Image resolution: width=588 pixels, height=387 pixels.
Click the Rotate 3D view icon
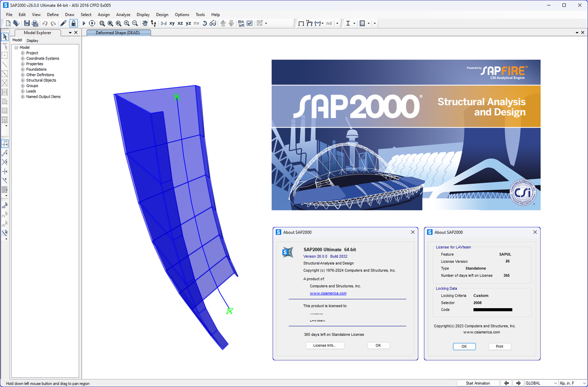click(204, 23)
